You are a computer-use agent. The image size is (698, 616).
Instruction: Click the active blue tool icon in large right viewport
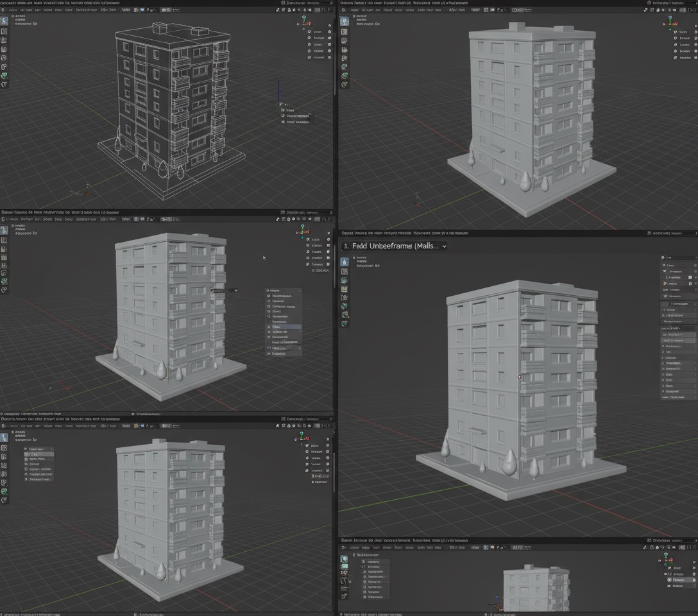[345, 262]
